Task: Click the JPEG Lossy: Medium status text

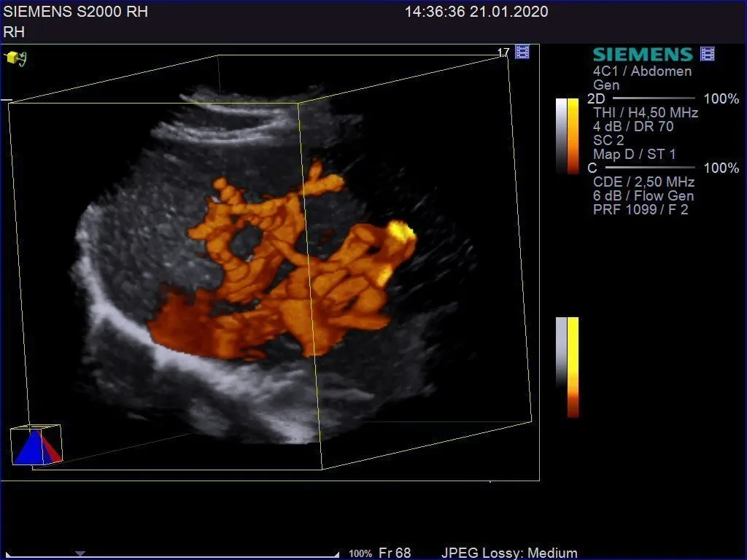Action: (x=509, y=553)
